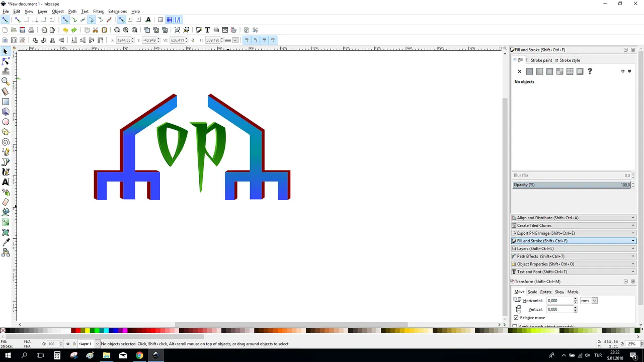644x362 pixels.
Task: Click the Redo arrow icon
Action: (x=74, y=30)
